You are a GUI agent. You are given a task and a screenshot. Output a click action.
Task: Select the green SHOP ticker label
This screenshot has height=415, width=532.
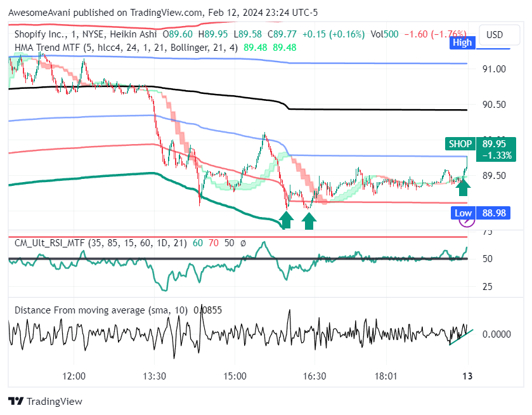[460, 143]
